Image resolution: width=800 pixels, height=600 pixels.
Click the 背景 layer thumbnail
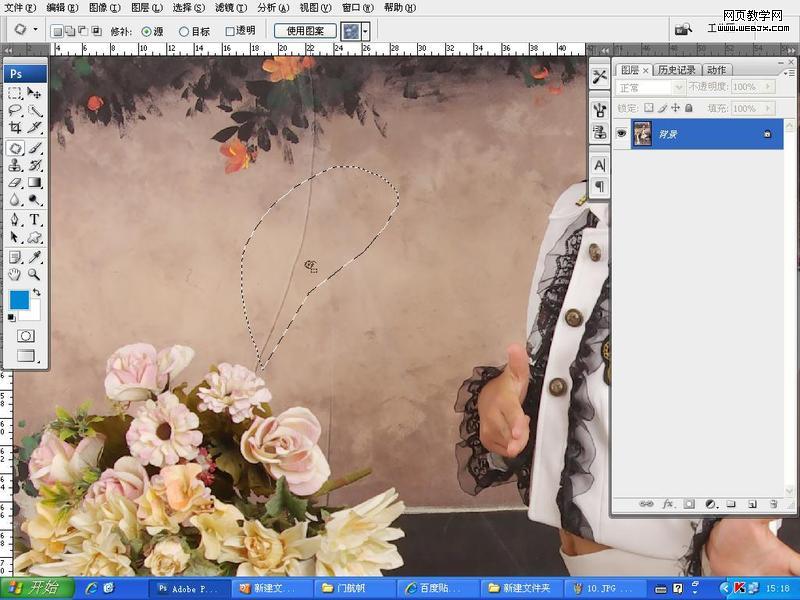644,133
